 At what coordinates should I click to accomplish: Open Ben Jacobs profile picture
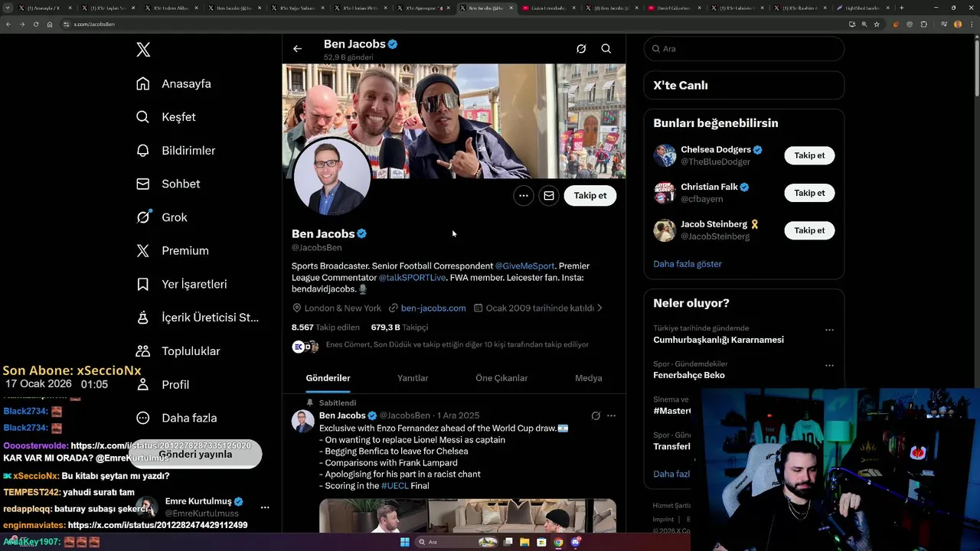coord(332,178)
